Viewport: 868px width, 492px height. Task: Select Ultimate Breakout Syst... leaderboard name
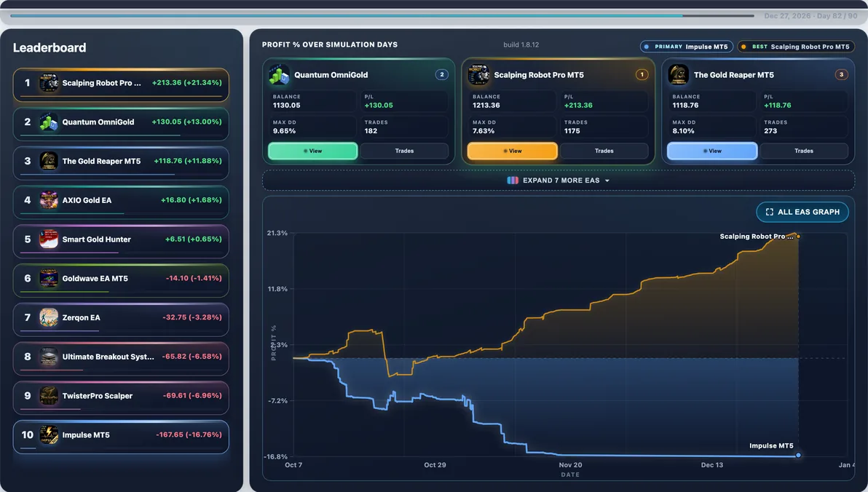pos(108,357)
